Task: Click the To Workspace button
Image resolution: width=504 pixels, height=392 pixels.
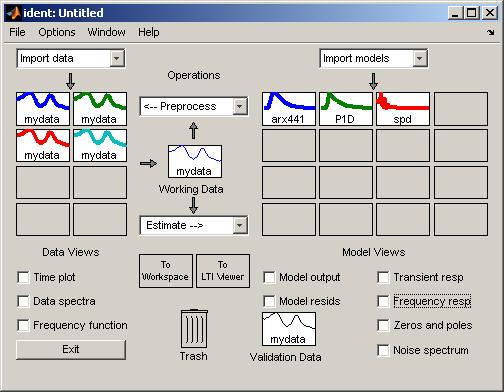Action: click(166, 271)
